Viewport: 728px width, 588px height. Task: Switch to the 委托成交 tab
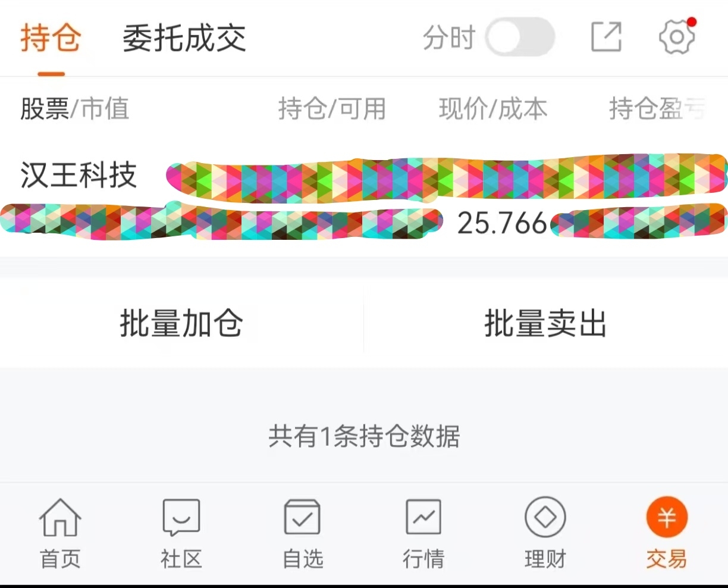click(x=184, y=39)
